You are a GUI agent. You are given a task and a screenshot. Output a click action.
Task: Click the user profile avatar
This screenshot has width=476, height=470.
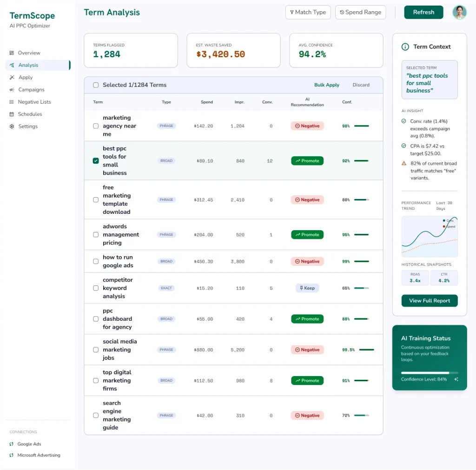point(459,13)
